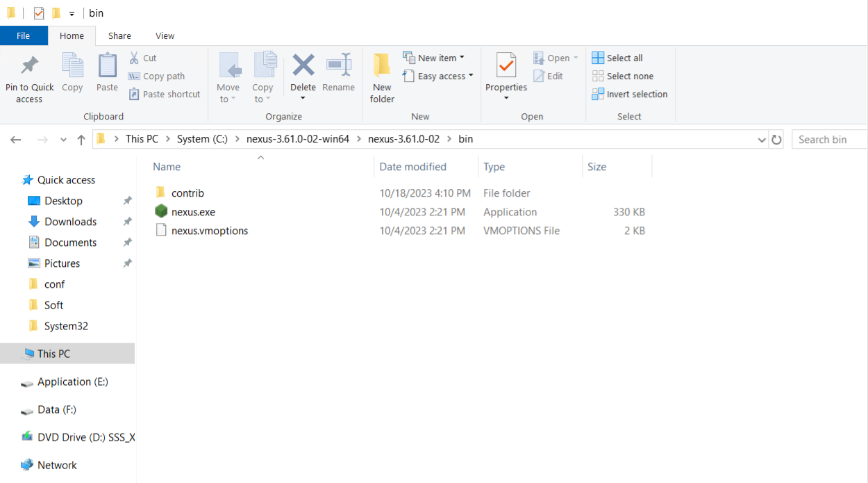Click the Delete red X icon

click(x=303, y=66)
